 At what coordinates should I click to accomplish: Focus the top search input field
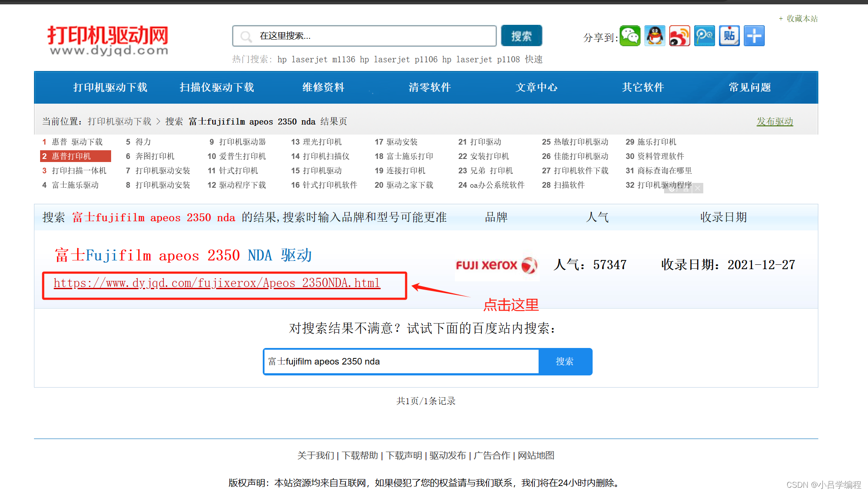[x=370, y=36]
